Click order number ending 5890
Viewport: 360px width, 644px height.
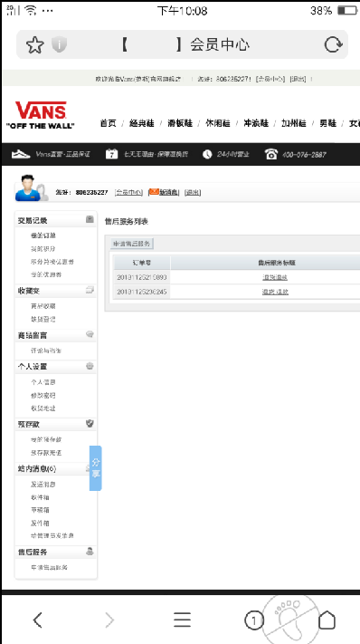(x=142, y=277)
